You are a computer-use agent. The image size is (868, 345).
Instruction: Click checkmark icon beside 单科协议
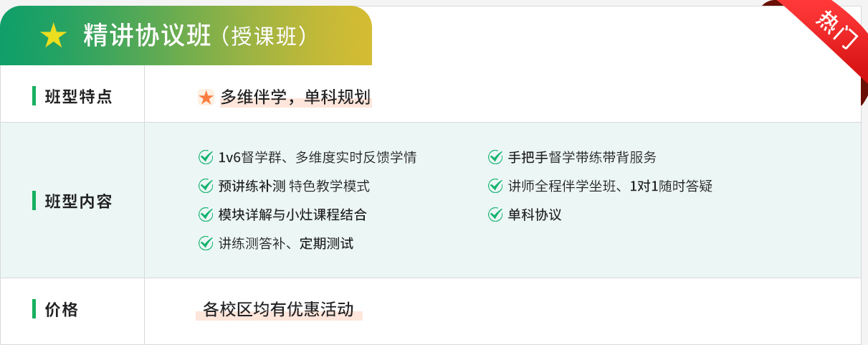495,214
